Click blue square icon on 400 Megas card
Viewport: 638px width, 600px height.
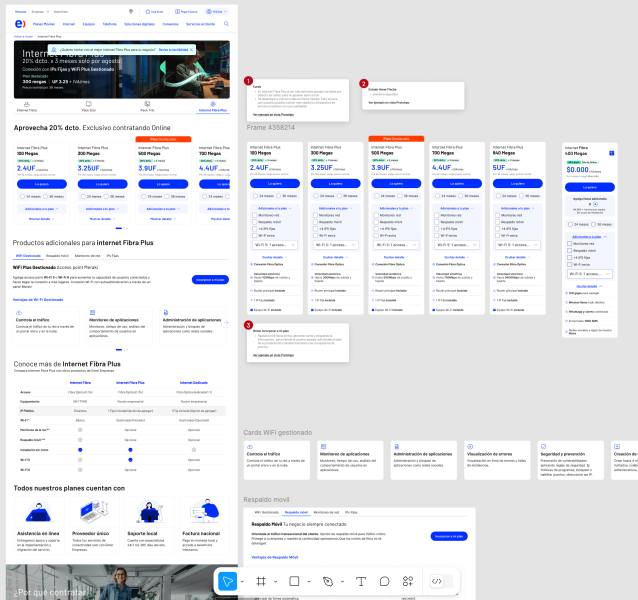pos(611,153)
